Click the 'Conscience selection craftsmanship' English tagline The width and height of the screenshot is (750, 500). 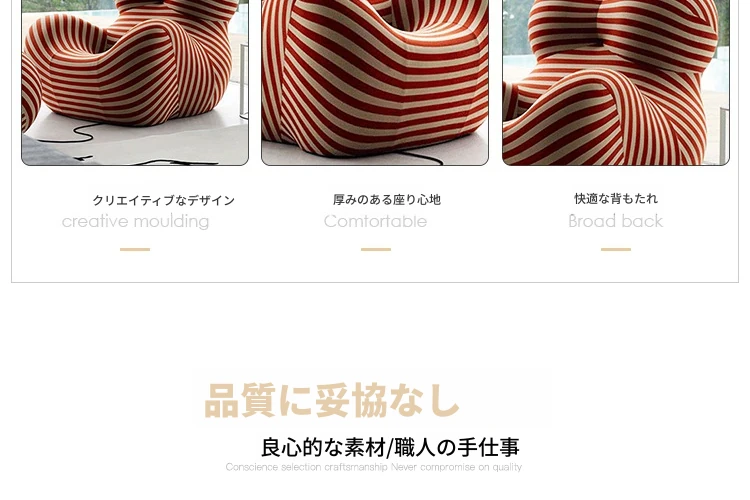click(x=306, y=467)
